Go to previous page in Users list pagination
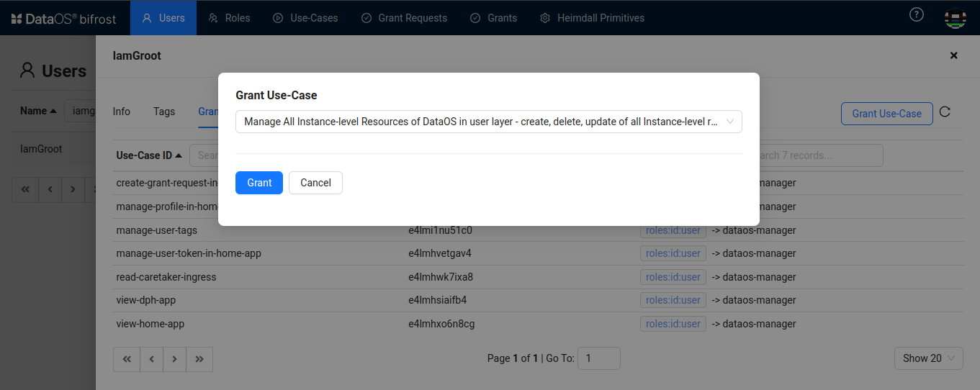This screenshot has width=980, height=390. tap(50, 190)
